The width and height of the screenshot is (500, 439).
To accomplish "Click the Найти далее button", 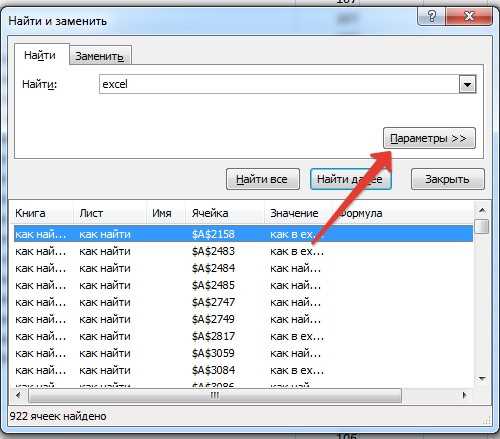I will pyautogui.click(x=350, y=179).
